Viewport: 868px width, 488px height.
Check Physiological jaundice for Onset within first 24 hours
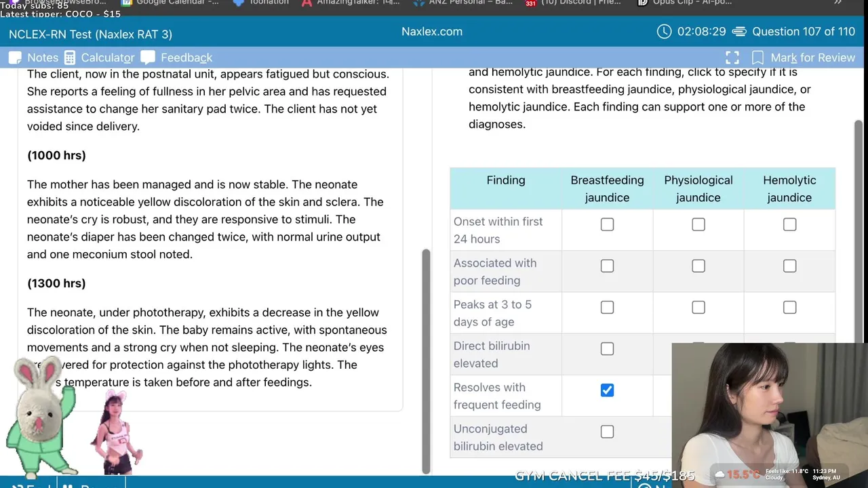point(698,224)
